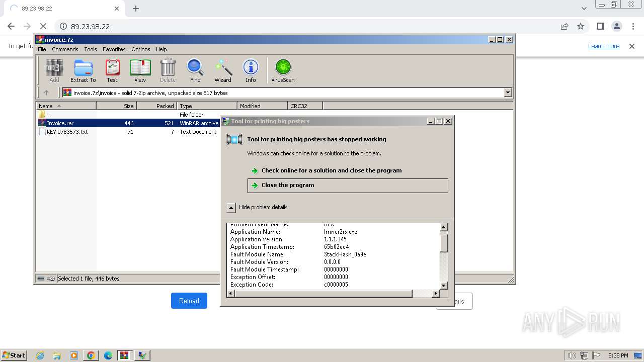The image size is (644, 362).
Task: Open the View toolbar icon
Action: point(140,70)
